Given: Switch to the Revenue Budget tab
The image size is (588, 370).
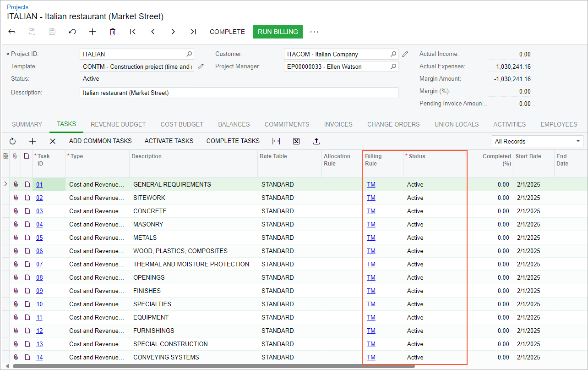Looking at the screenshot, I should [118, 124].
